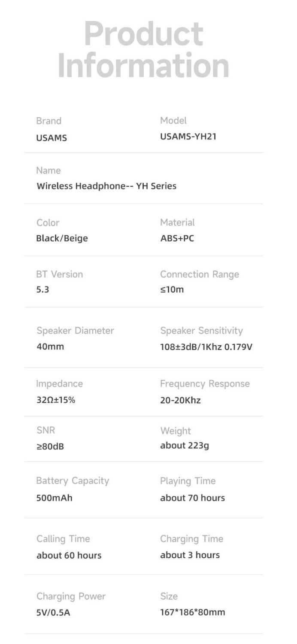Click the about 3 hours charging time
Viewport: 297px width, 644px height.
click(190, 555)
